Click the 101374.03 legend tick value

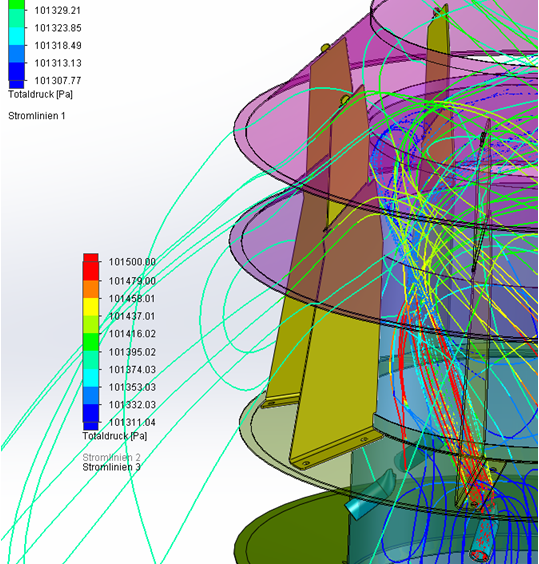(132, 369)
